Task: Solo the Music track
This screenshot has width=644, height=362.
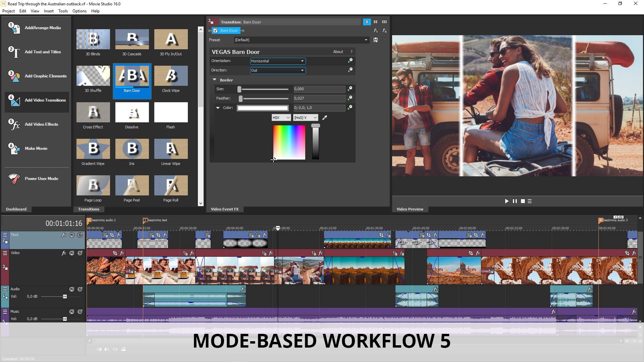Action: tap(80, 311)
